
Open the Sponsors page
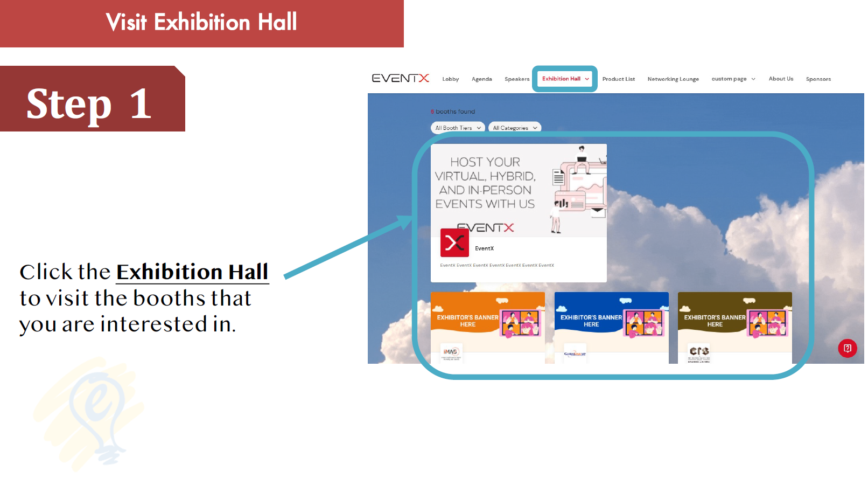click(x=818, y=79)
